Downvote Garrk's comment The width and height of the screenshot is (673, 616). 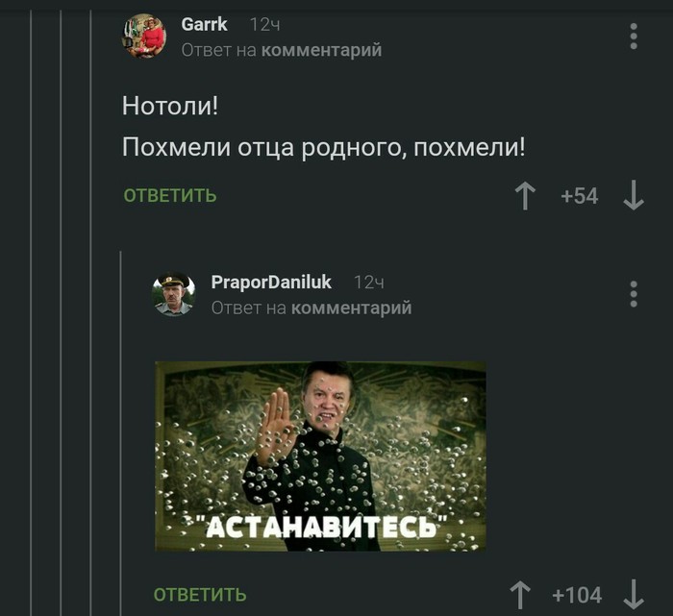[634, 196]
